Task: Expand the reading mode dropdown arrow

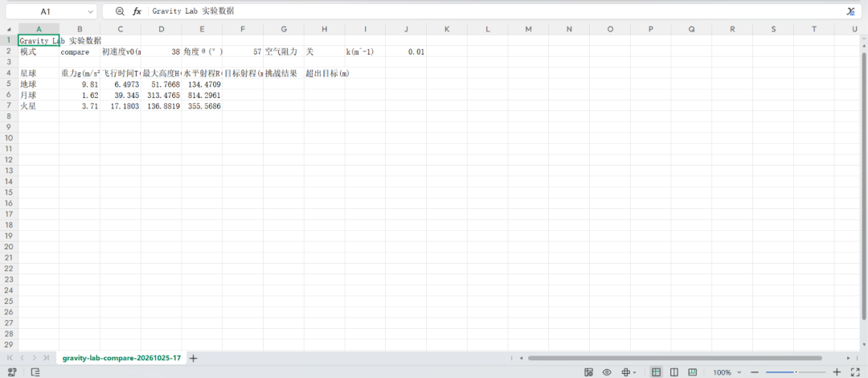Action: [x=634, y=372]
